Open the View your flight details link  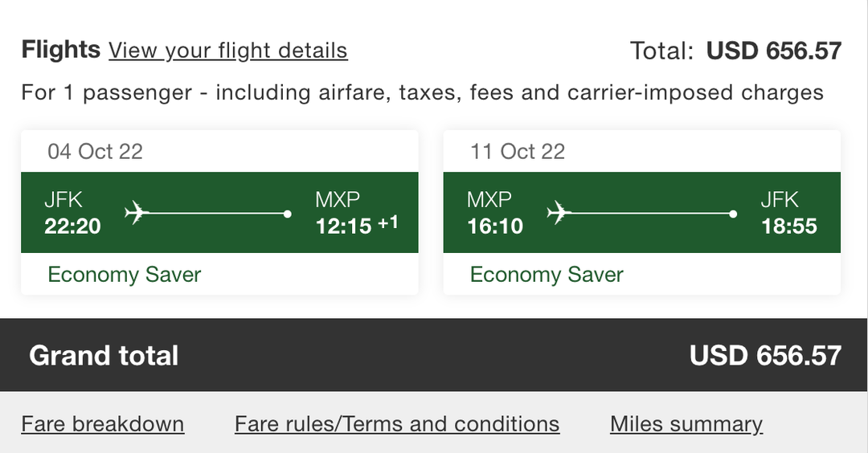228,51
